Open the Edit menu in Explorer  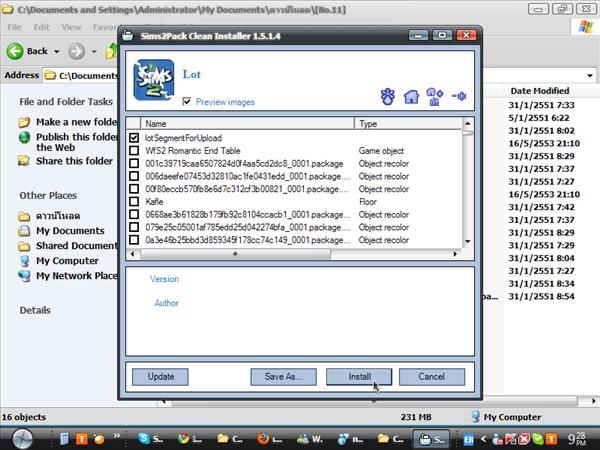coord(41,27)
